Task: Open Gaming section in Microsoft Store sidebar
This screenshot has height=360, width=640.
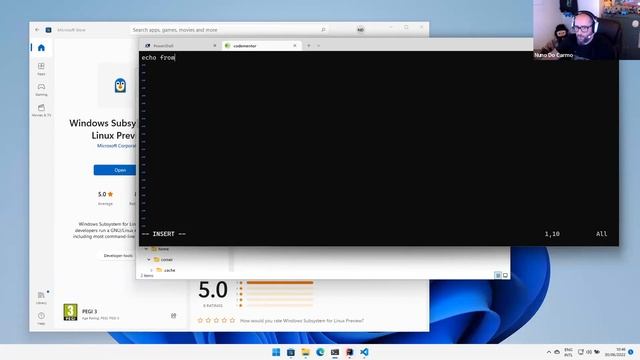Action: [x=41, y=89]
